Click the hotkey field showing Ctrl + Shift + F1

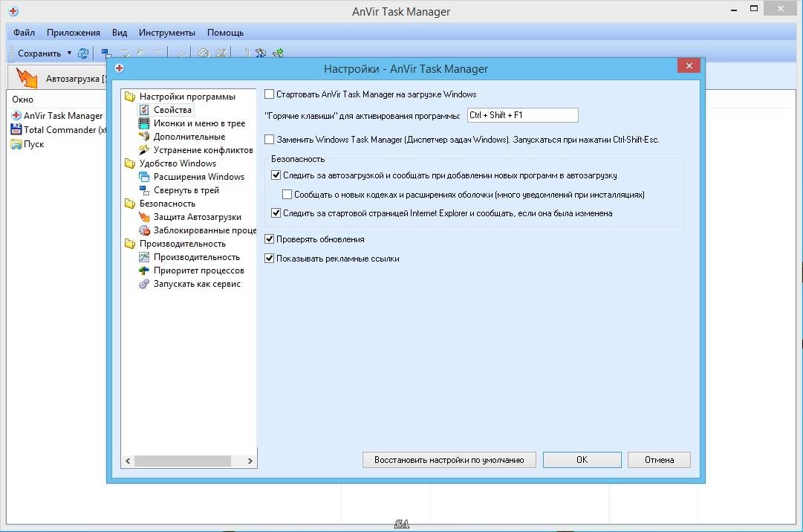[523, 115]
